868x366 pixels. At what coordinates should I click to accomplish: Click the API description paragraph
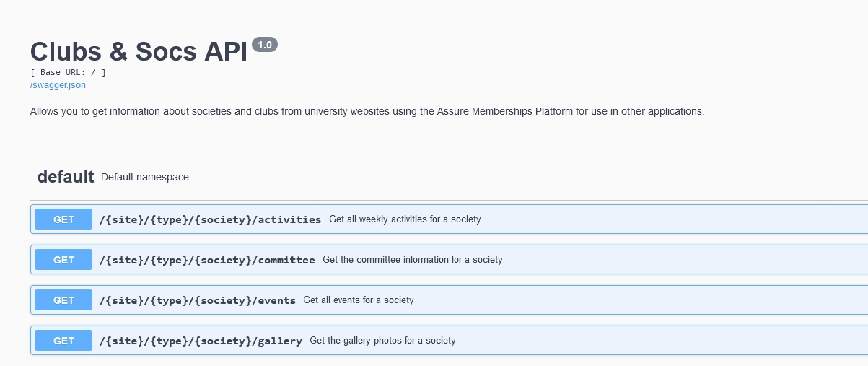(x=367, y=112)
